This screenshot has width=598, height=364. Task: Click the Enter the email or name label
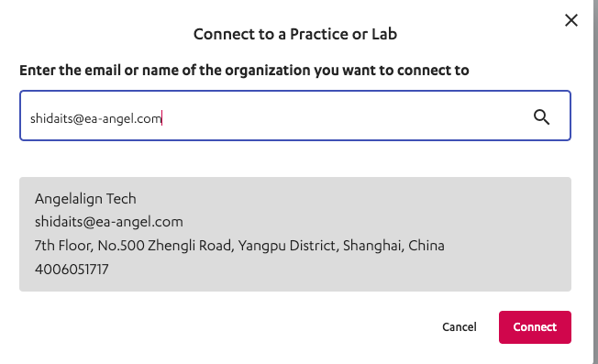[x=244, y=71]
